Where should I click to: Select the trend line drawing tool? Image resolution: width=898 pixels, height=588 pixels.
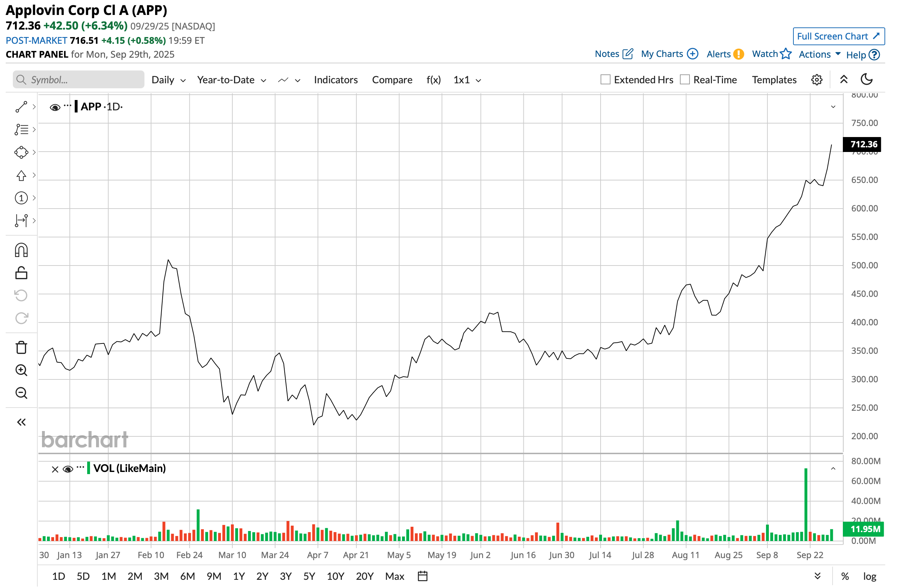(x=21, y=107)
